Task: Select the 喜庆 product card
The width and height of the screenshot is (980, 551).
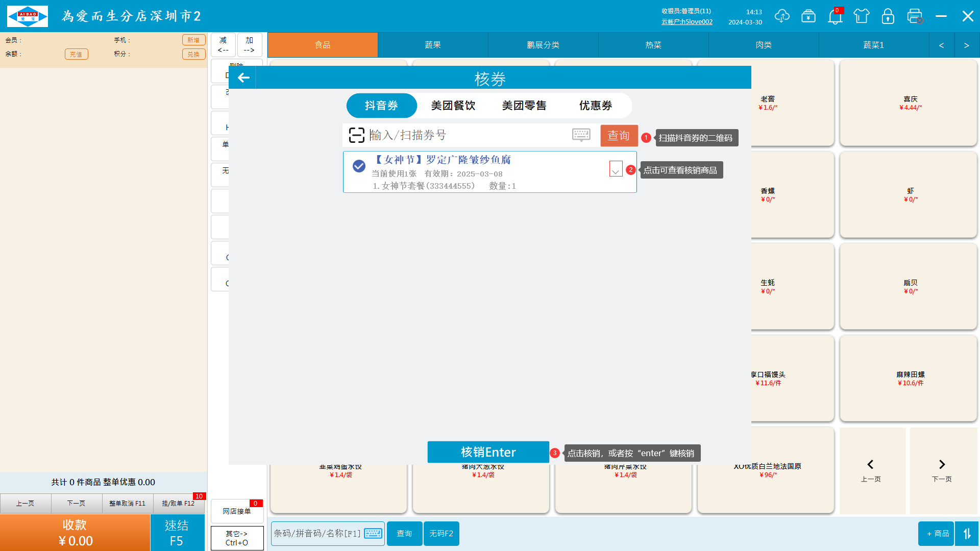Action: click(x=909, y=103)
